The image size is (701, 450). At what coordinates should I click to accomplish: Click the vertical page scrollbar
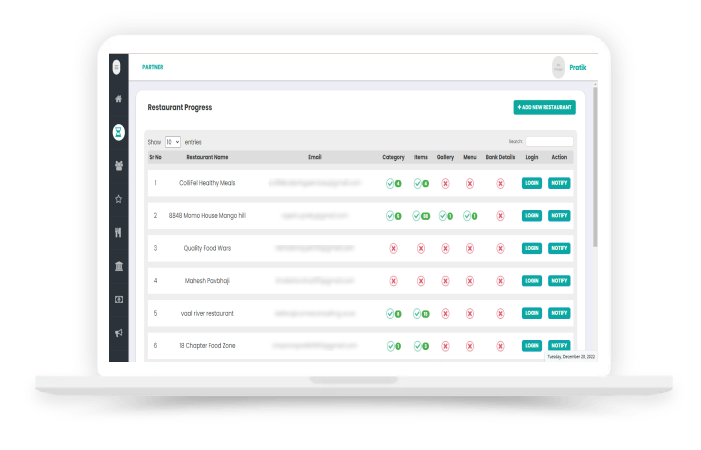tap(595, 167)
